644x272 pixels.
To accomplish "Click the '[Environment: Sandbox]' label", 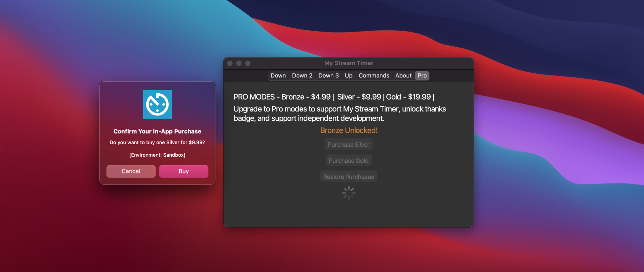I will pyautogui.click(x=157, y=155).
